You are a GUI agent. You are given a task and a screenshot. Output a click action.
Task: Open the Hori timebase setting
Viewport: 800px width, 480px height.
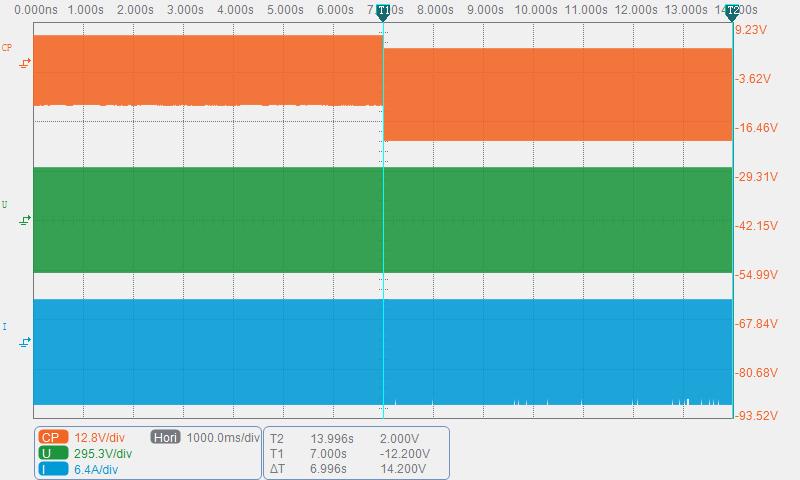165,437
